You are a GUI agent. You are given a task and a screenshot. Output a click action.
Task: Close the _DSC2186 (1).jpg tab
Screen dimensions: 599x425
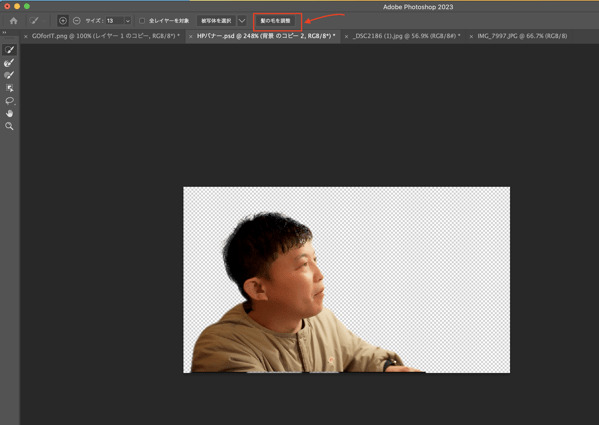tap(346, 36)
